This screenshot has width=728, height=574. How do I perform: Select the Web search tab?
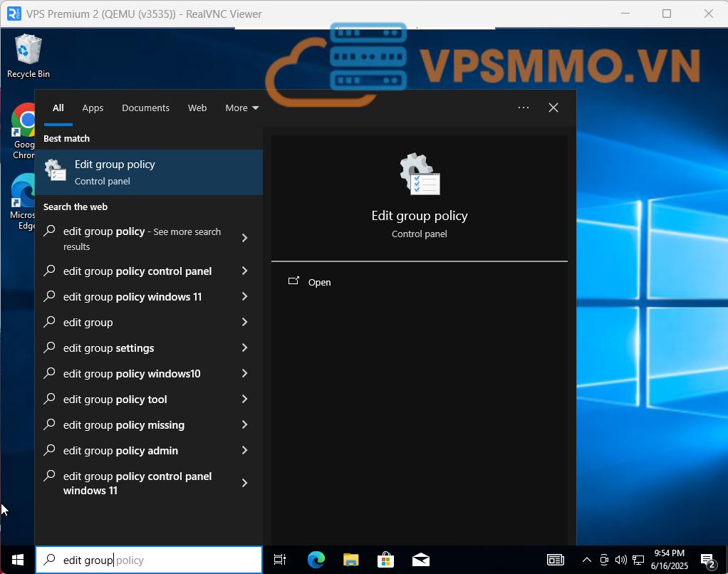pos(197,108)
